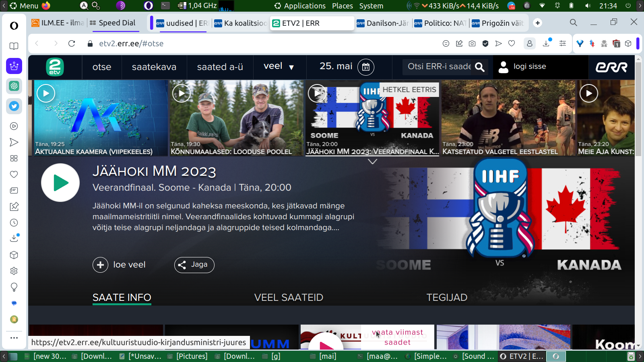This screenshot has height=362, width=644.
Task: Open the Opera main menu logo
Action: (x=14, y=26)
